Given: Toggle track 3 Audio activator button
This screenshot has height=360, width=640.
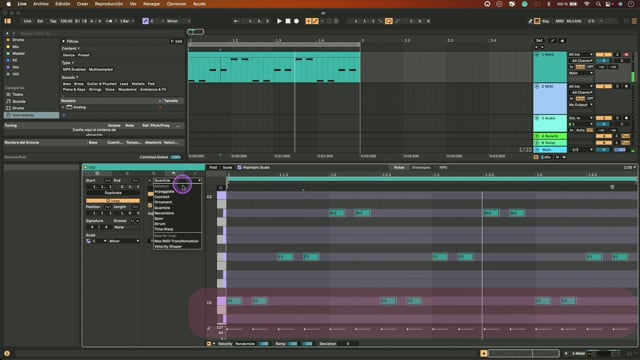Looking at the screenshot, I should (604, 118).
